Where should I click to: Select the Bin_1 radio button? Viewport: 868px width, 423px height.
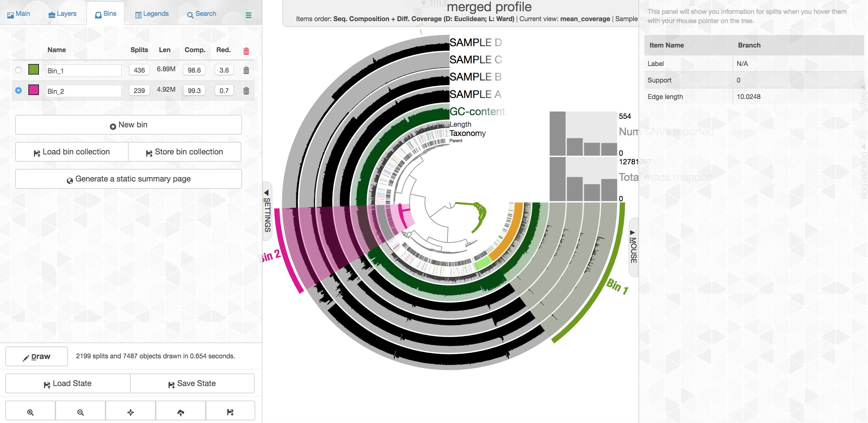(18, 70)
